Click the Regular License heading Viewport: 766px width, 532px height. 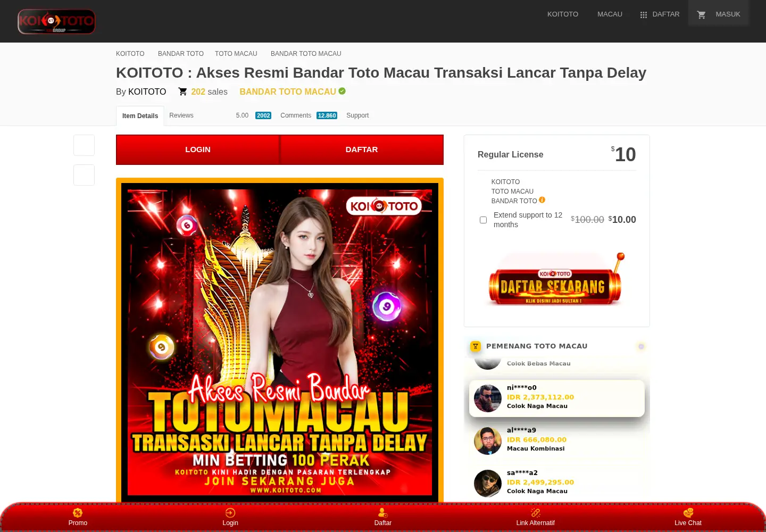click(511, 154)
